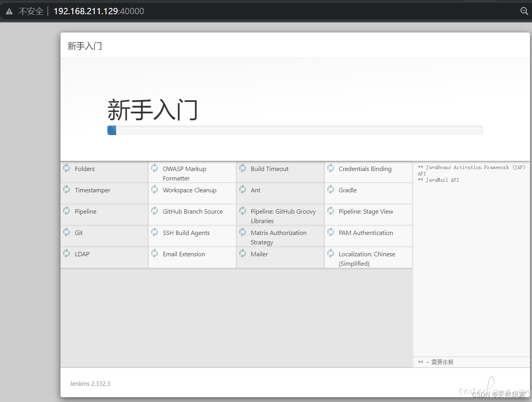Screen dimensions: 532x402
Task: Click the spinner icon beside Matrix Authorization Strategy
Action: coord(243,232)
